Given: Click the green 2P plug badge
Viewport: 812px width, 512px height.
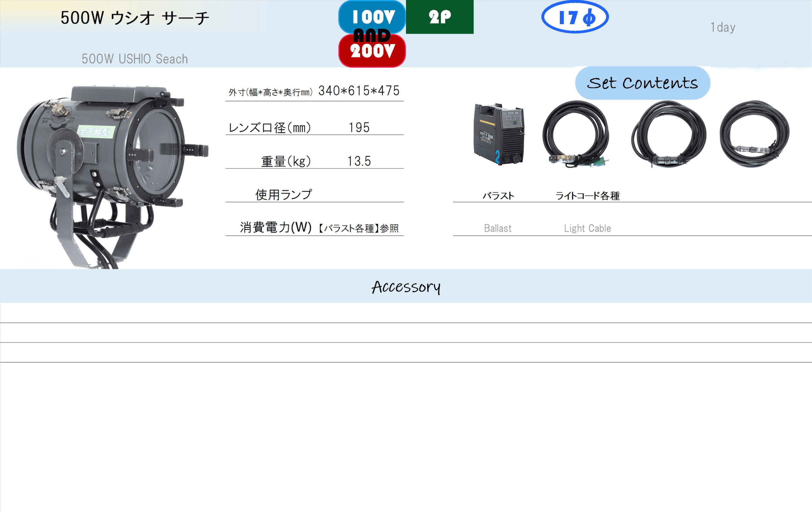Looking at the screenshot, I should click(440, 17).
